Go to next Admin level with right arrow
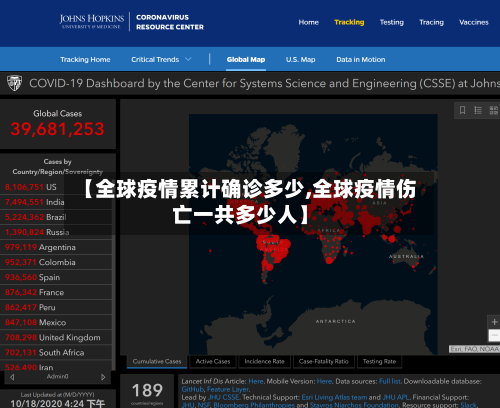 [x=103, y=377]
